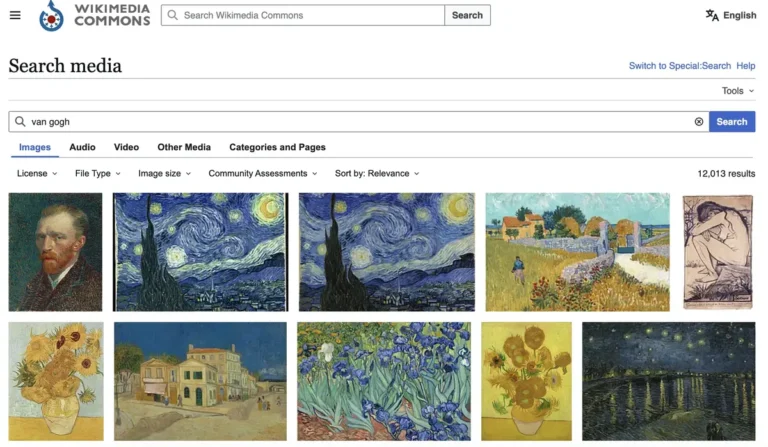Open the Irises painting thumbnail
Screen dimensions: 768x447
(384, 381)
